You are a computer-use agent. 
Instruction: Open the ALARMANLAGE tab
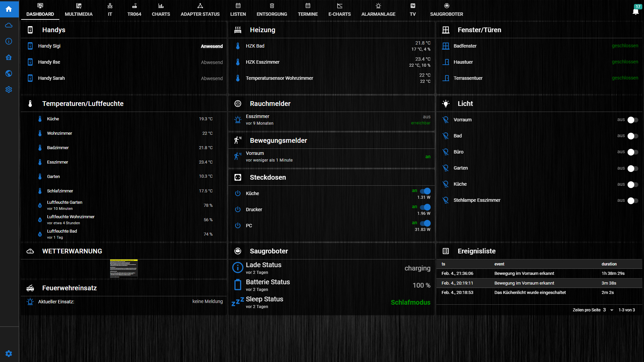(x=378, y=10)
